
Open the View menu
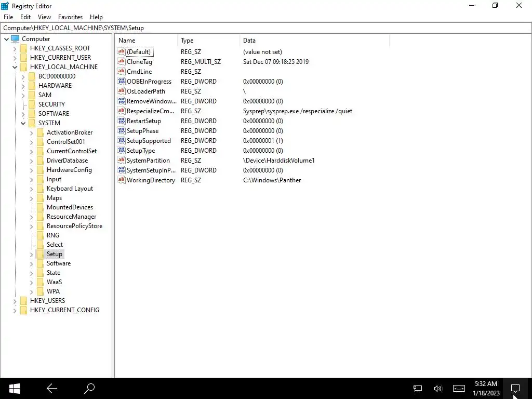point(44,17)
